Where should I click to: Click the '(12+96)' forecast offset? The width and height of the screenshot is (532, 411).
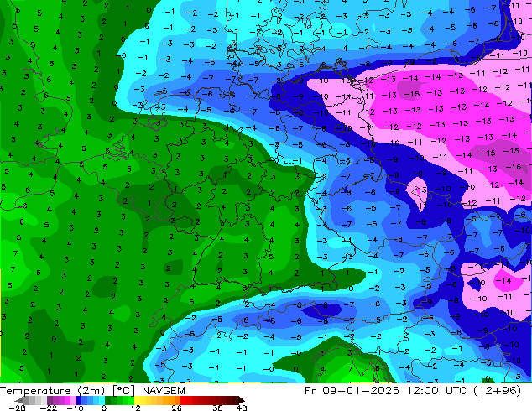tap(498, 391)
